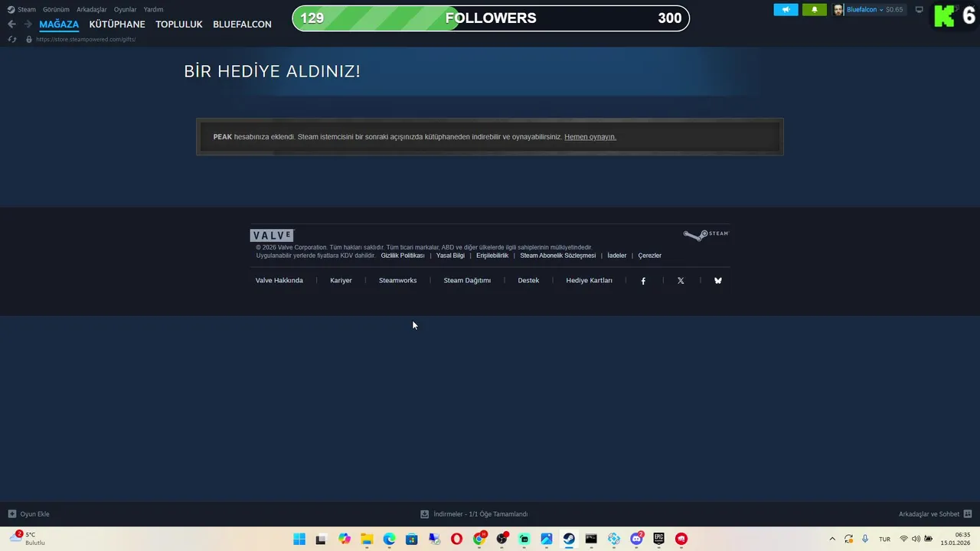The image size is (980, 551).
Task: Launch Copilot from taskbar
Action: click(x=345, y=539)
